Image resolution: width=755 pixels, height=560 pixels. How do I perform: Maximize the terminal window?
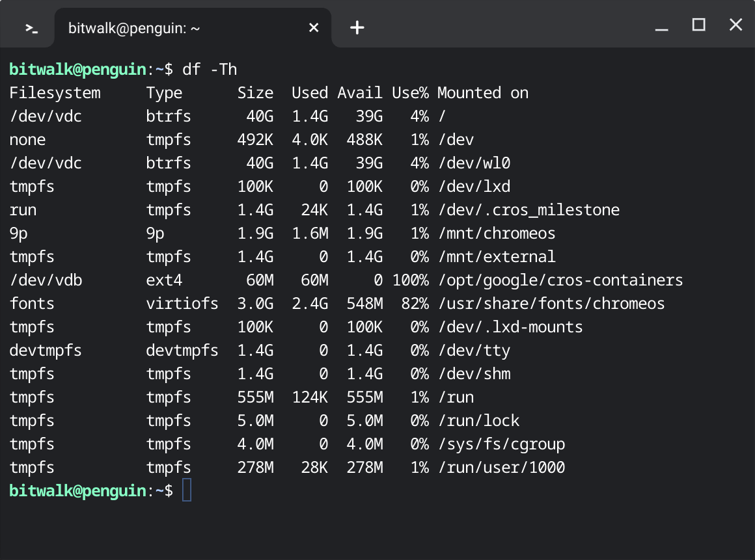click(698, 25)
